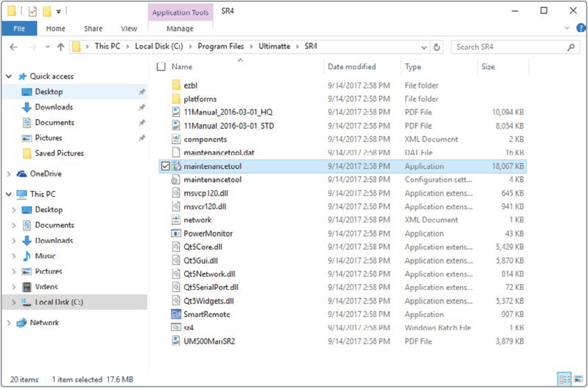Switch to large icons view in status bar

(x=579, y=379)
